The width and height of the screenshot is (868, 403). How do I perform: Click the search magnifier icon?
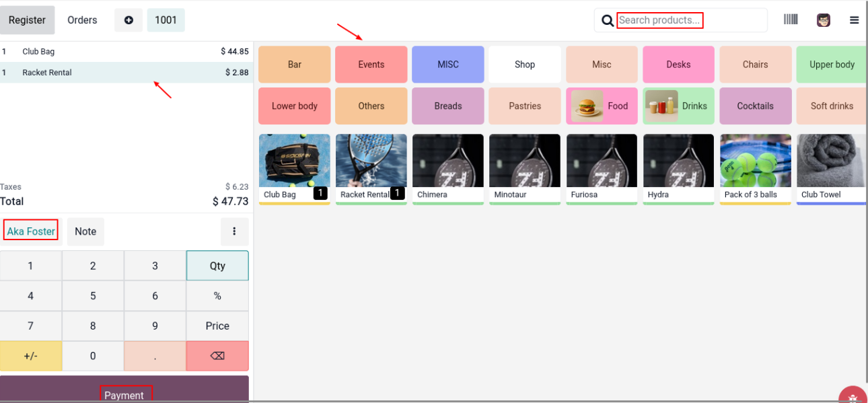click(607, 20)
